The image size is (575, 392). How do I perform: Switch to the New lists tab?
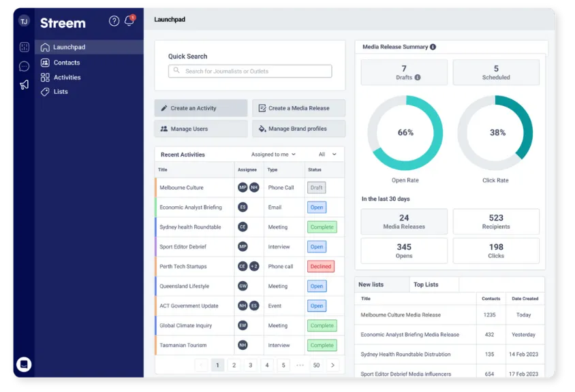pyautogui.click(x=382, y=284)
